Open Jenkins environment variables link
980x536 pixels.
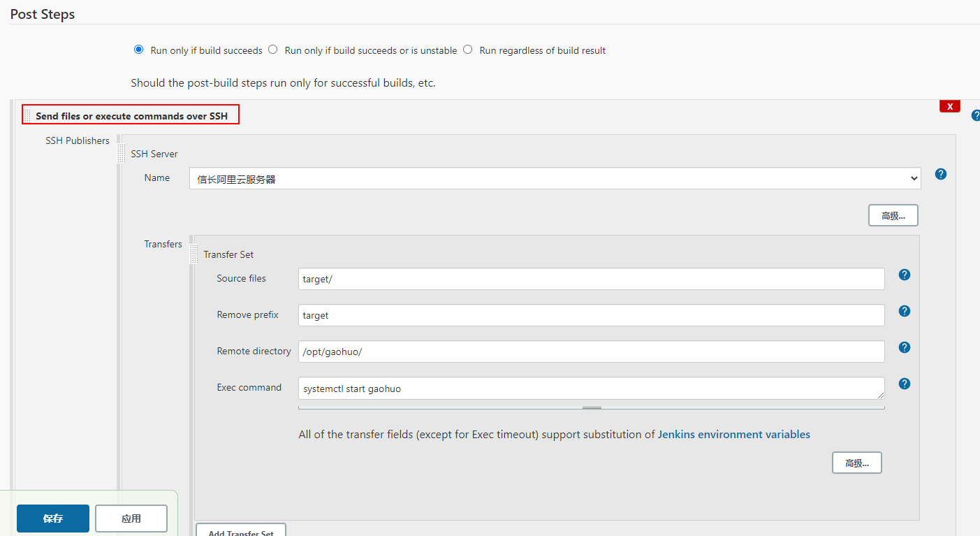coord(734,434)
